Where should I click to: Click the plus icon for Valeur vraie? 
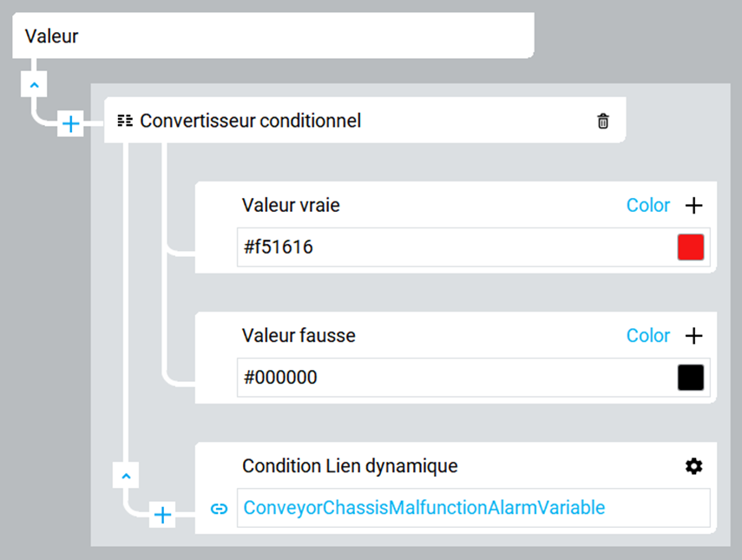[693, 206]
